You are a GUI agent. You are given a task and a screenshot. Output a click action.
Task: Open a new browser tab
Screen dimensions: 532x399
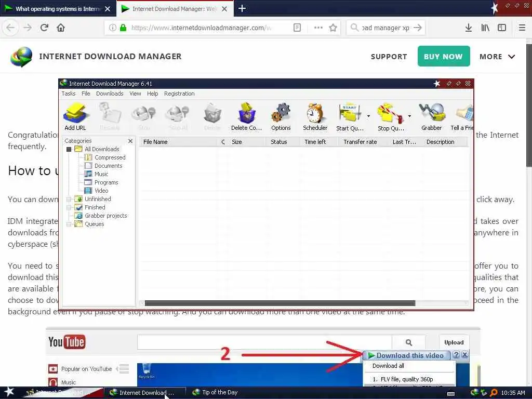[242, 8]
